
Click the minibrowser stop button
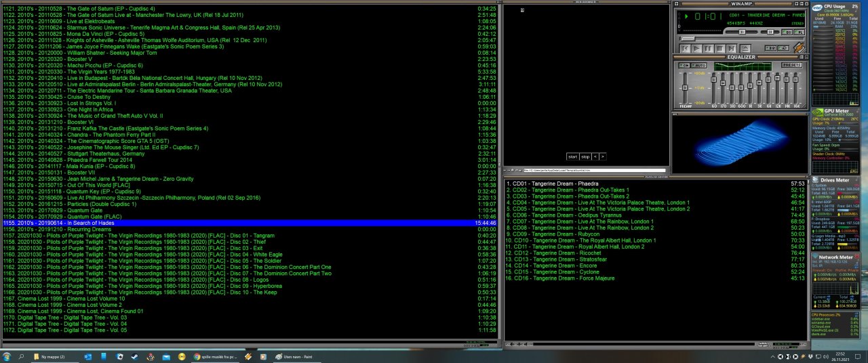(585, 156)
